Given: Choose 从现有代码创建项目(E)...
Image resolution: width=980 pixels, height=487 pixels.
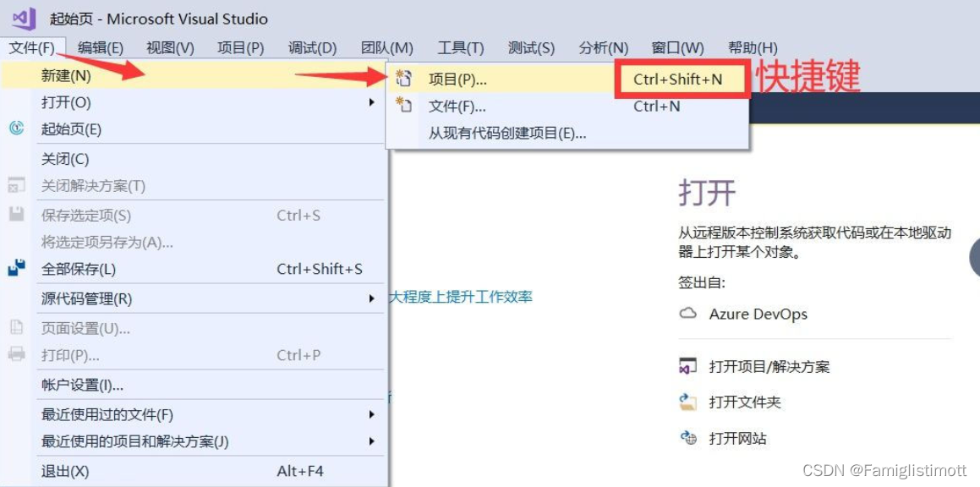Looking at the screenshot, I should click(567, 133).
